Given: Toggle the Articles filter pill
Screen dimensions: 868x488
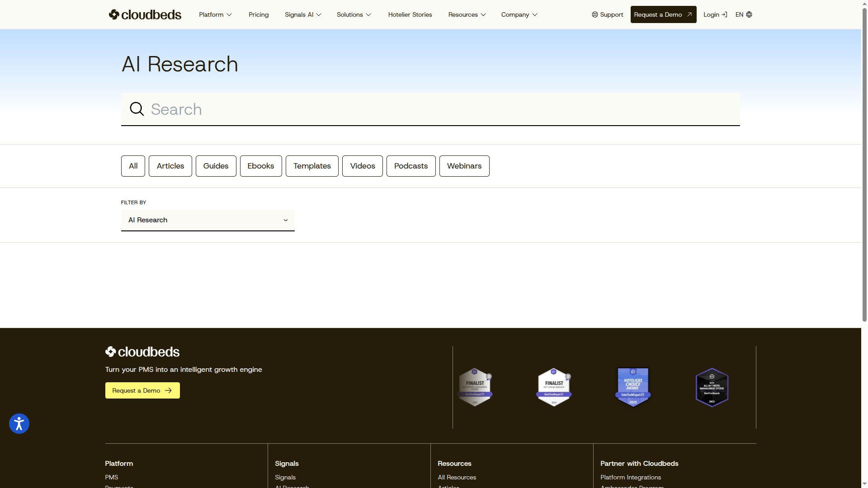Looking at the screenshot, I should [x=170, y=166].
